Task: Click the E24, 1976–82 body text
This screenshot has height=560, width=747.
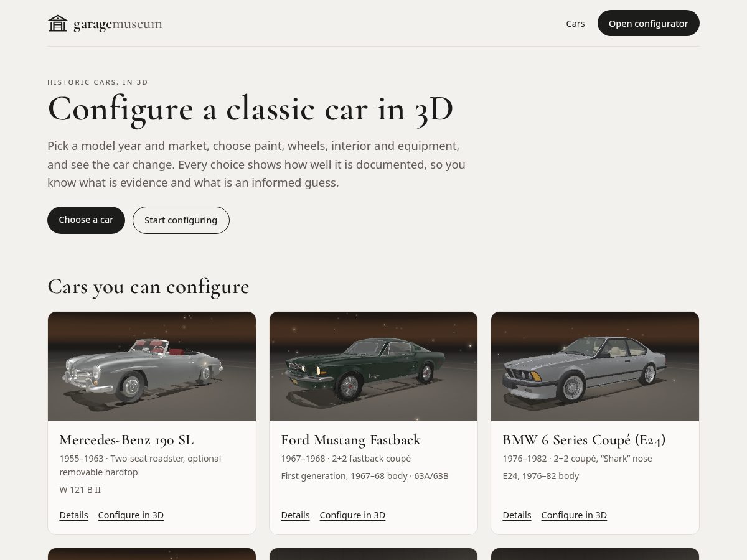Action: pyautogui.click(x=540, y=476)
